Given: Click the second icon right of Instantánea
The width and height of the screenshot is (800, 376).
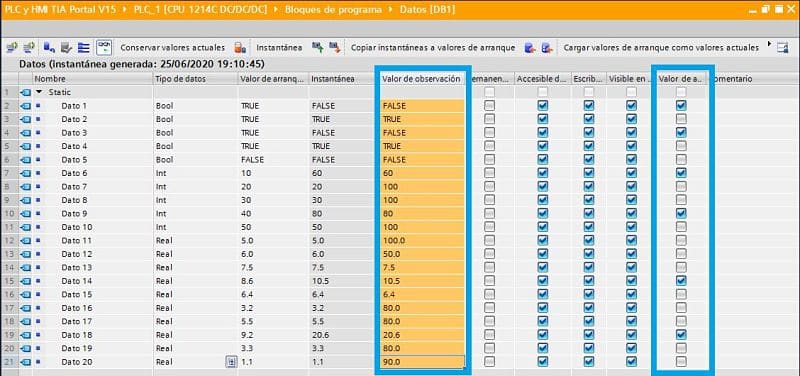Looking at the screenshot, I should [x=335, y=47].
